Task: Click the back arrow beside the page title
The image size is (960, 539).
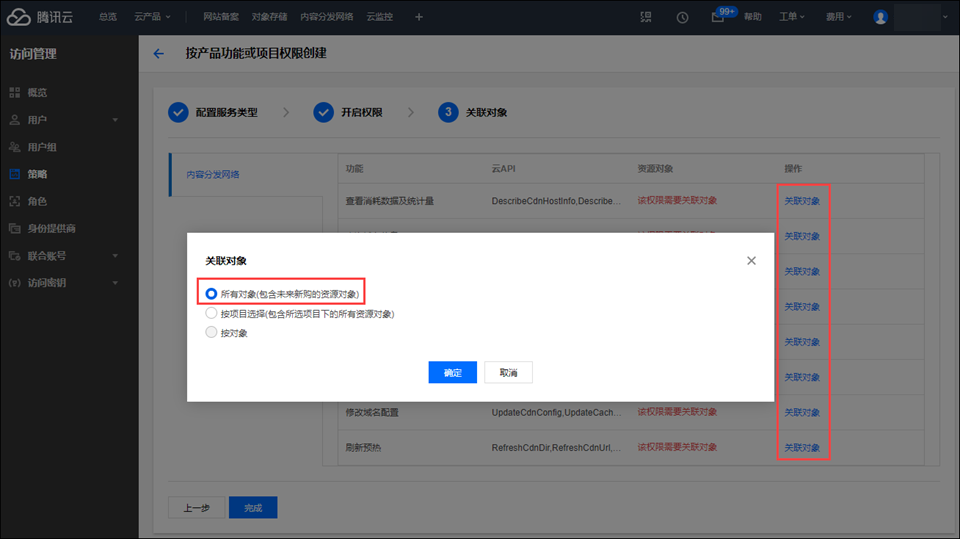Action: (x=158, y=54)
